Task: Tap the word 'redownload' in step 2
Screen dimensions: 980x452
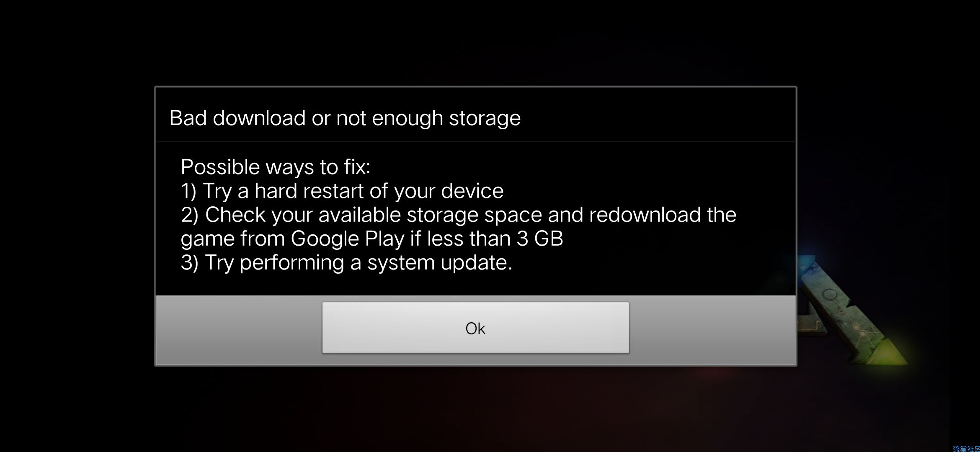Action: (x=645, y=215)
